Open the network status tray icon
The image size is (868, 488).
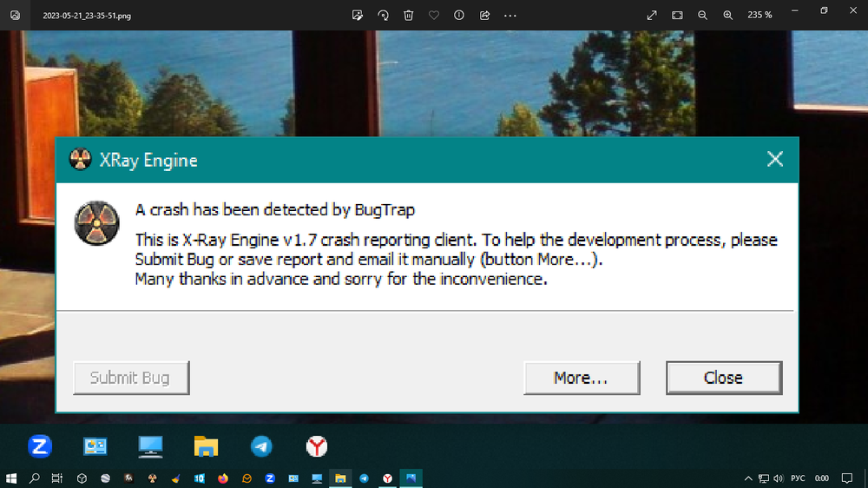tap(764, 478)
